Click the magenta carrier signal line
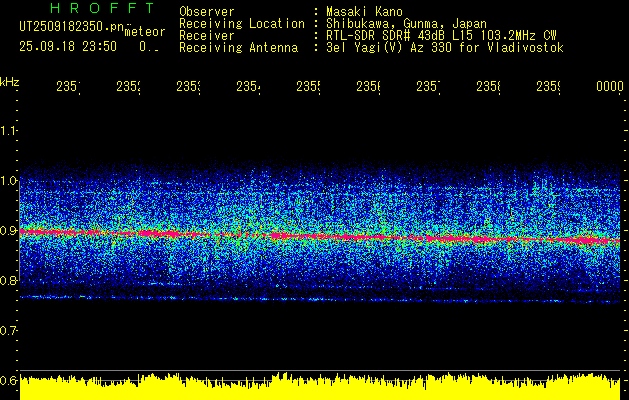Image resolution: width=629 pixels, height=400 pixels. (x=320, y=236)
